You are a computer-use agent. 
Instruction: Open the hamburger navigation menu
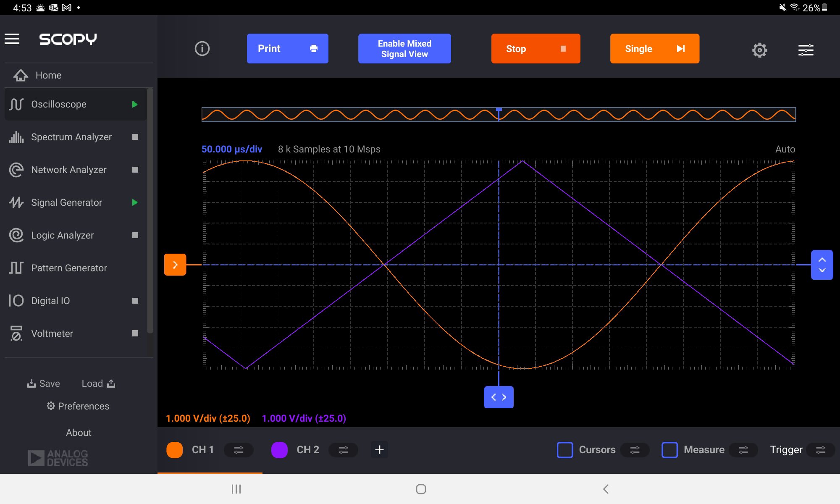pos(11,39)
